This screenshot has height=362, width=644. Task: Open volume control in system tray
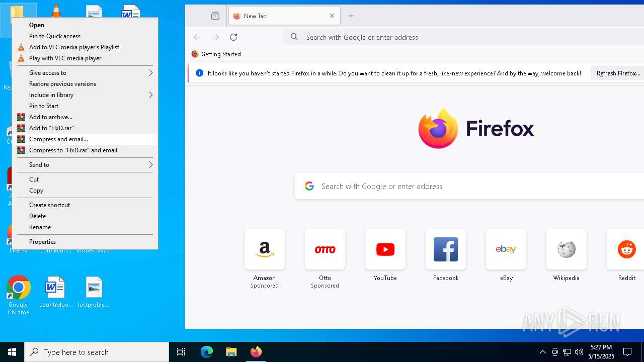pyautogui.click(x=579, y=352)
